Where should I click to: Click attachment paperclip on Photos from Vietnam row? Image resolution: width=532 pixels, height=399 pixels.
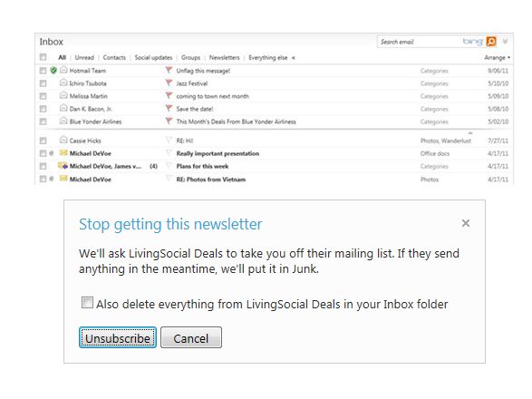coord(52,179)
